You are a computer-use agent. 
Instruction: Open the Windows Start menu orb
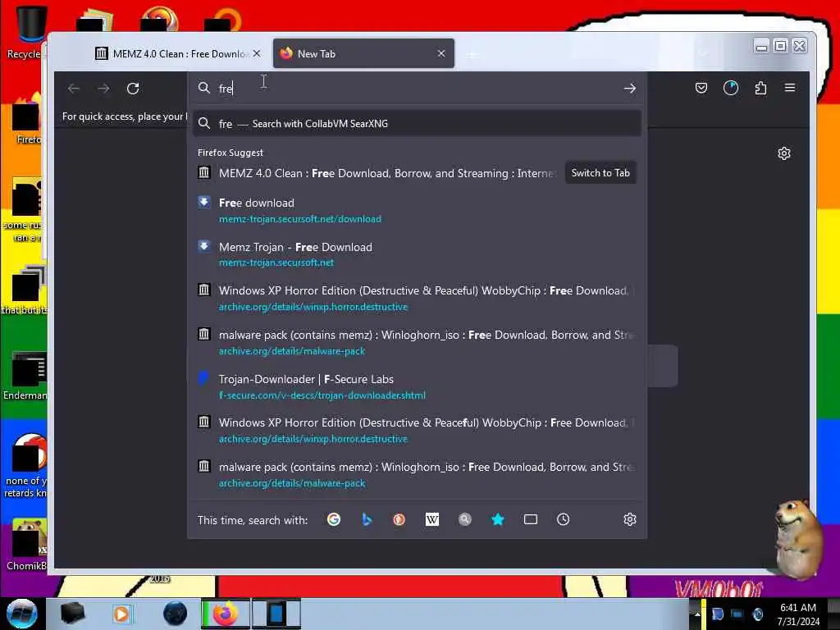[21, 614]
